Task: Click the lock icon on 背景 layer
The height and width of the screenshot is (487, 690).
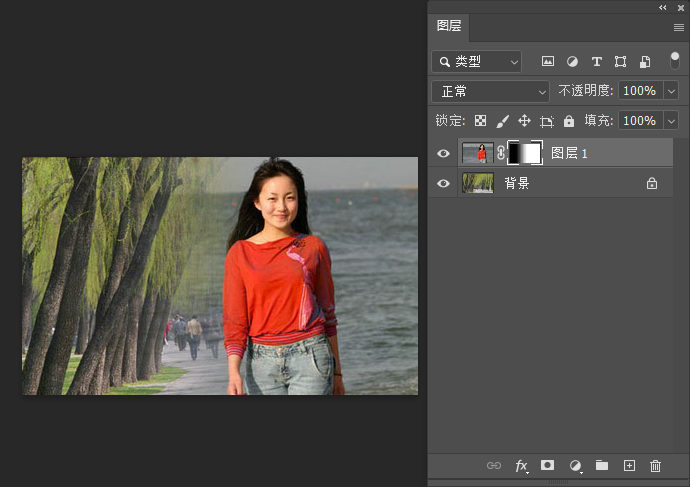Action: pyautogui.click(x=652, y=183)
